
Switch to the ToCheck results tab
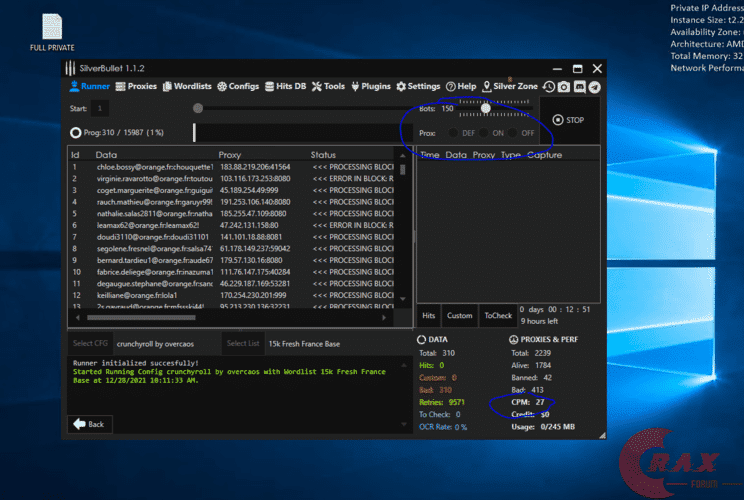tap(498, 316)
